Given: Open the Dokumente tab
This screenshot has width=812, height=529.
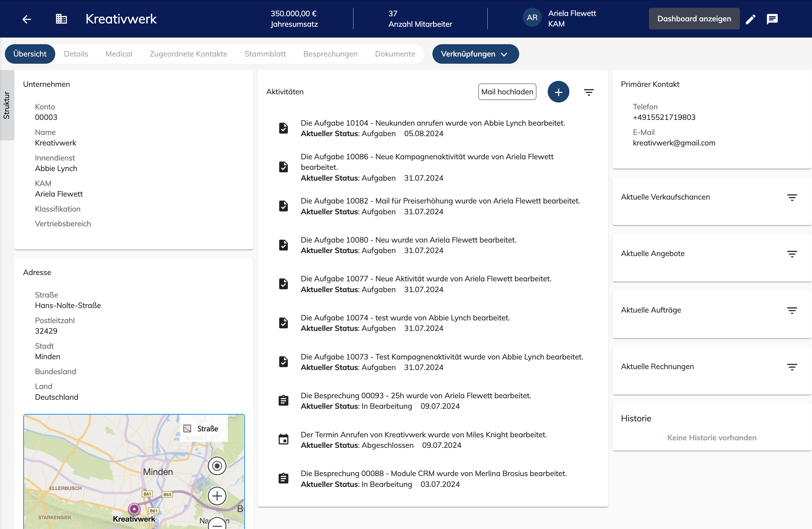Looking at the screenshot, I should (x=395, y=54).
